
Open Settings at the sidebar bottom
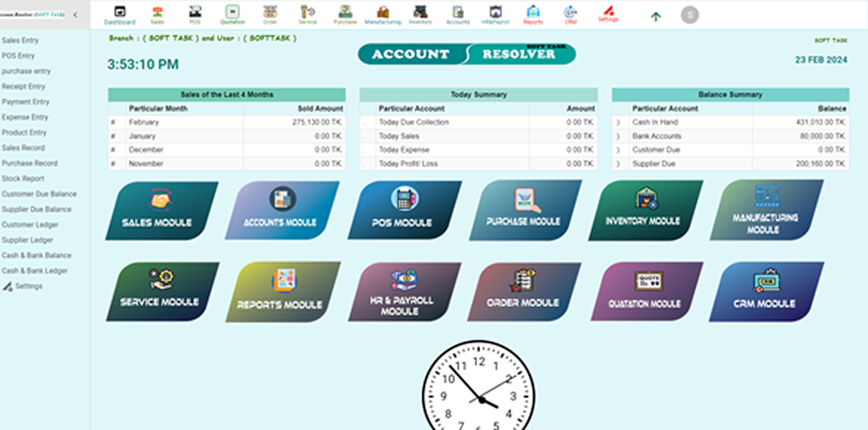pos(28,286)
